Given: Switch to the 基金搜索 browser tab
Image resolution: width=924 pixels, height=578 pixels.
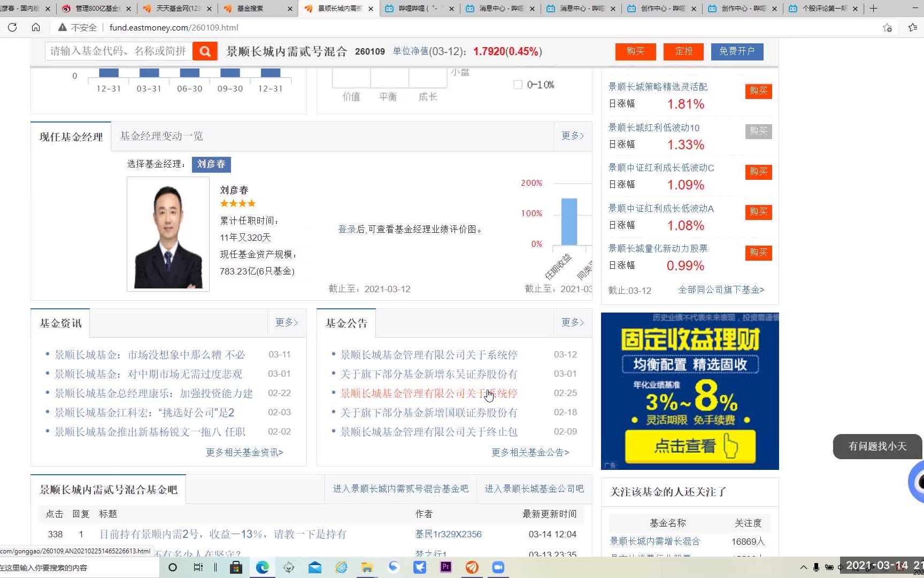Looking at the screenshot, I should pos(257,9).
